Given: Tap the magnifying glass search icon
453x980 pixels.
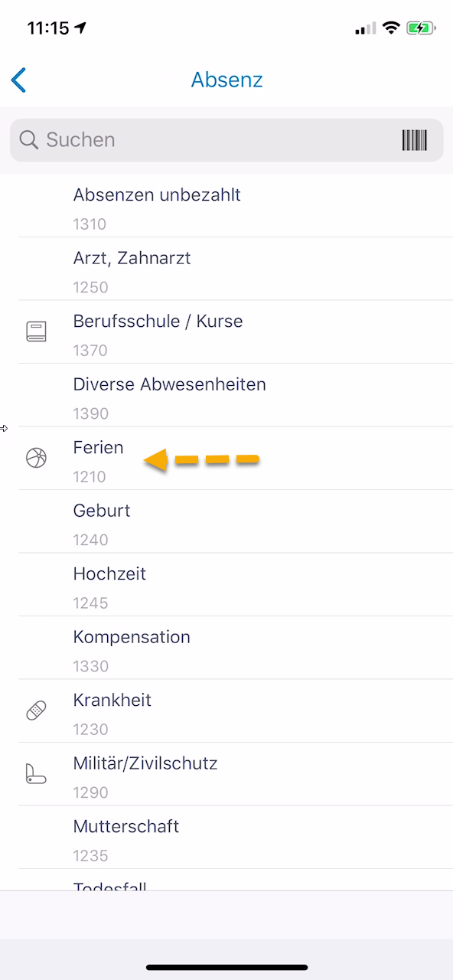Looking at the screenshot, I should click(x=29, y=140).
